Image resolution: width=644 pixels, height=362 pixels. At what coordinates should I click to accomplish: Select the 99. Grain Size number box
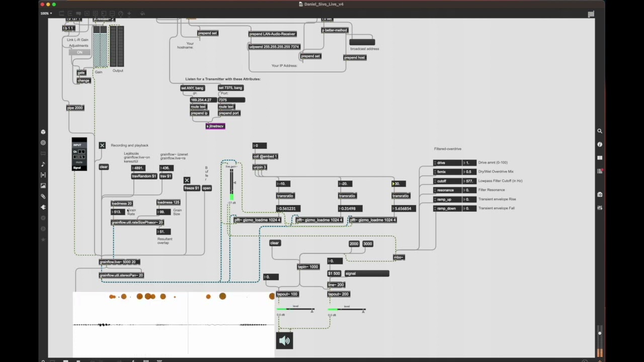coord(164,212)
